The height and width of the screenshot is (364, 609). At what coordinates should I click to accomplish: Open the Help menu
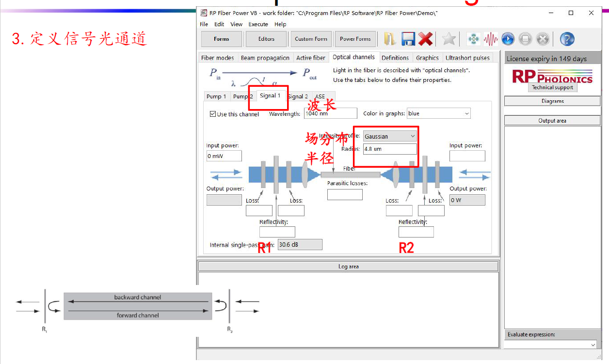pos(280,24)
